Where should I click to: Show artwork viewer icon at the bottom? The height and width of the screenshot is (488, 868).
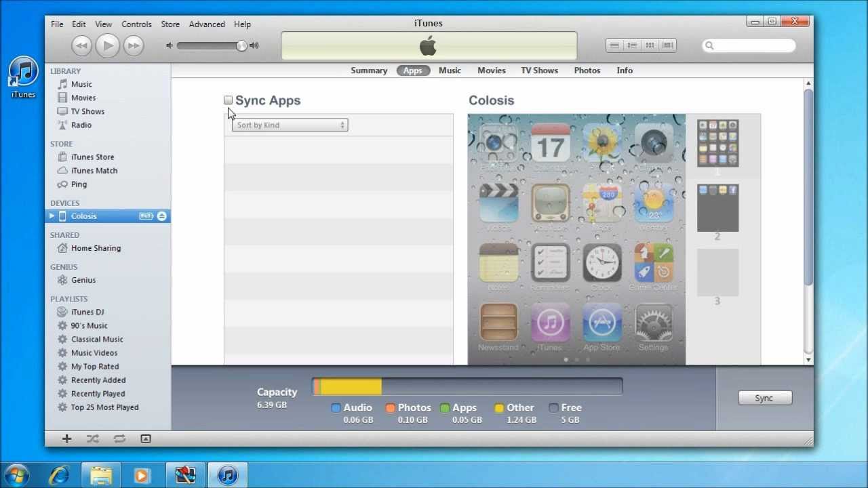tap(145, 439)
